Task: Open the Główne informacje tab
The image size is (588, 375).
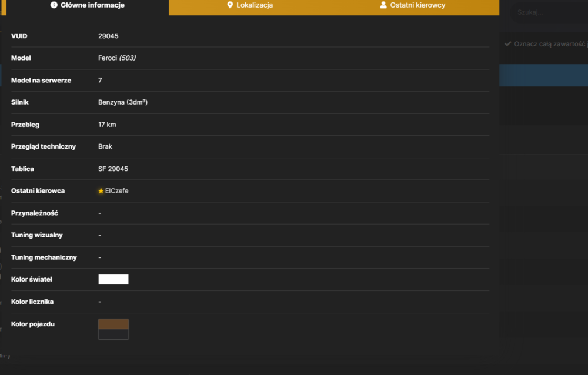Action: click(x=88, y=5)
